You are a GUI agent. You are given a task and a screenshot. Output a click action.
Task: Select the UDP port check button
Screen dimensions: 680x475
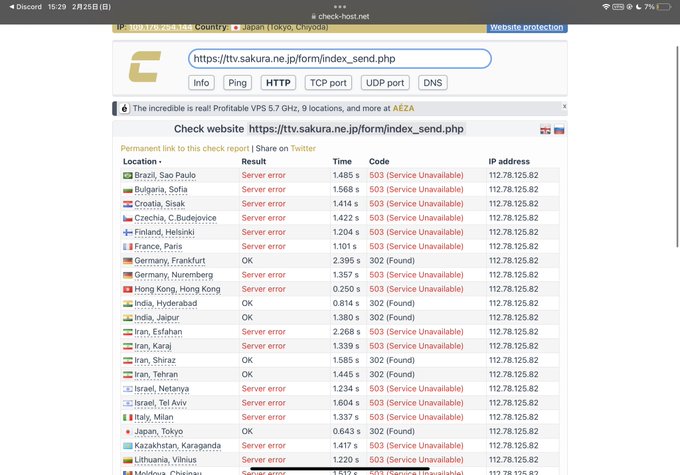coord(385,83)
